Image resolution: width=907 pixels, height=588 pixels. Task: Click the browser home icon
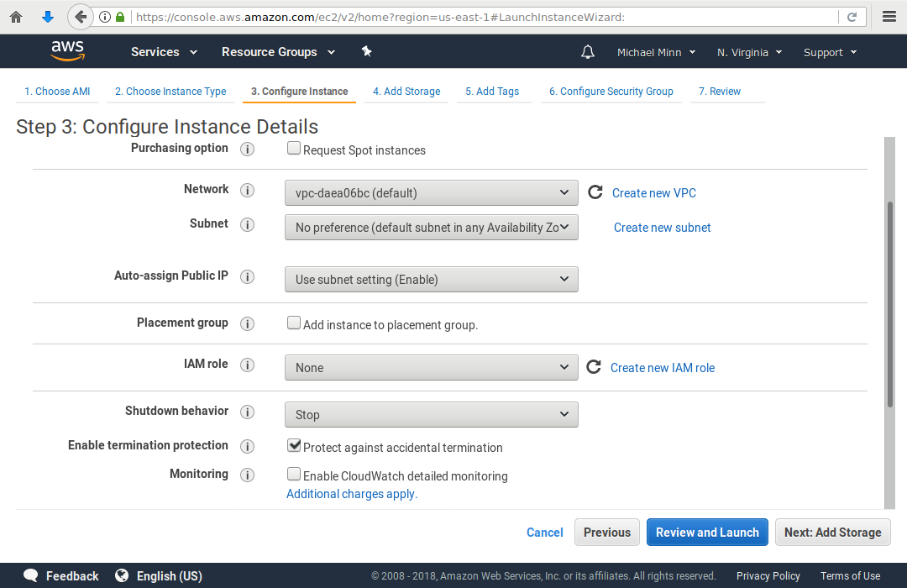click(x=16, y=17)
